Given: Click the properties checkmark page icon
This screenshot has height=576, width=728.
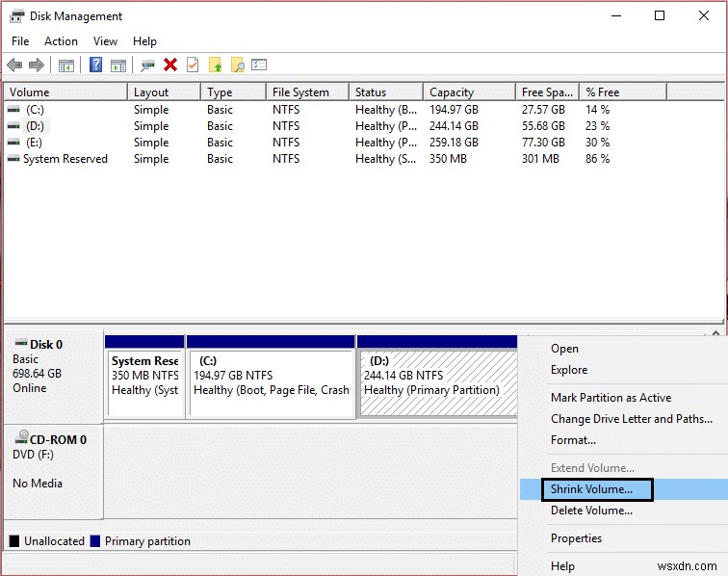Looking at the screenshot, I should (x=193, y=65).
